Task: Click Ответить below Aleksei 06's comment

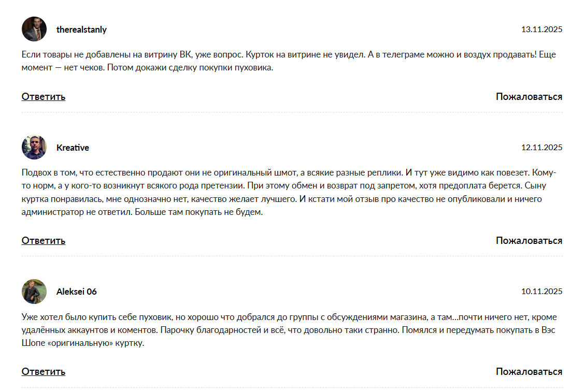Action: [44, 371]
